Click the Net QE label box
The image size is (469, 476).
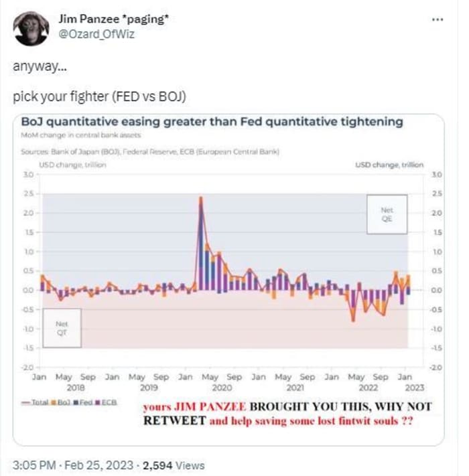coord(387,214)
